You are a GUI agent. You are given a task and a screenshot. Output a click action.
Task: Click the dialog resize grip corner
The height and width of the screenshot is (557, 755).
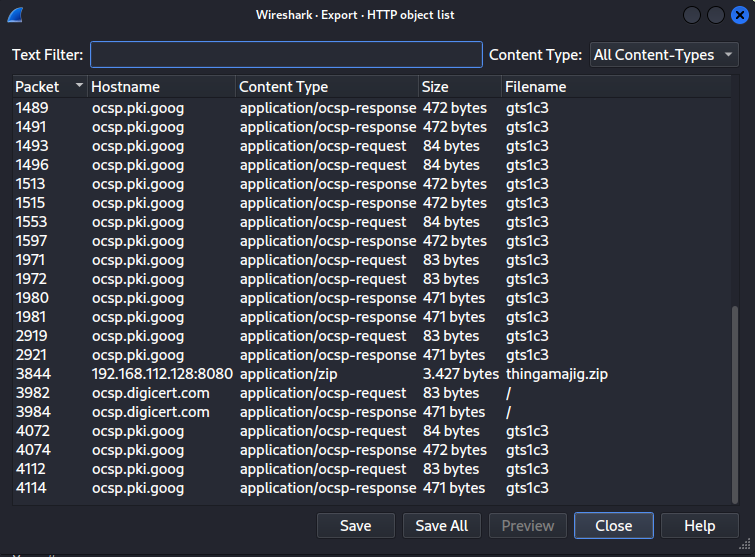[x=744, y=544]
